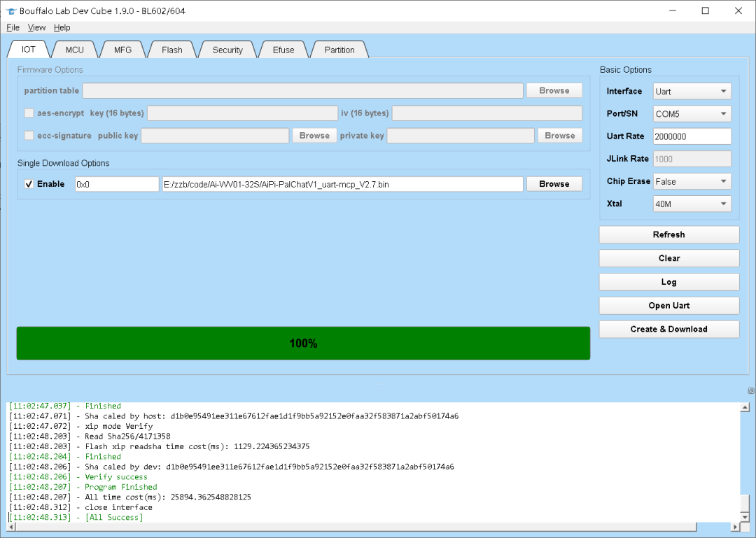756x538 pixels.
Task: Click the '[All Success]' log line
Action: pos(76,517)
